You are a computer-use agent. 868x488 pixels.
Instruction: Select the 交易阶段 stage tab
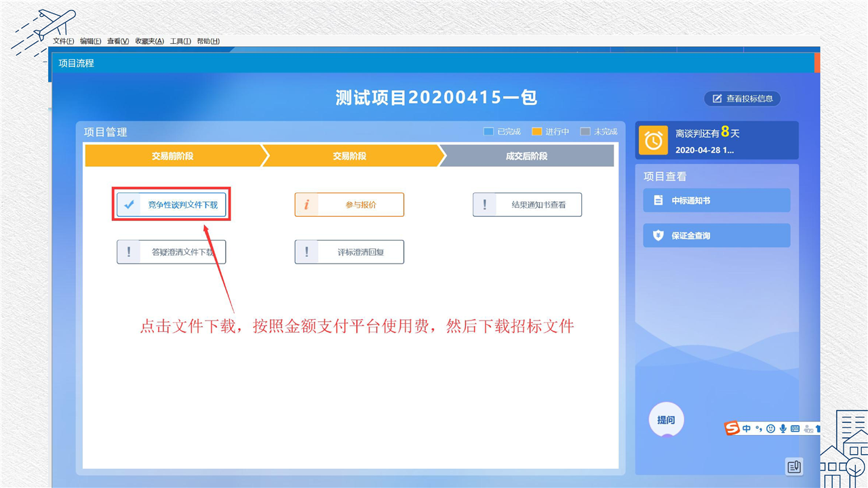349,156
